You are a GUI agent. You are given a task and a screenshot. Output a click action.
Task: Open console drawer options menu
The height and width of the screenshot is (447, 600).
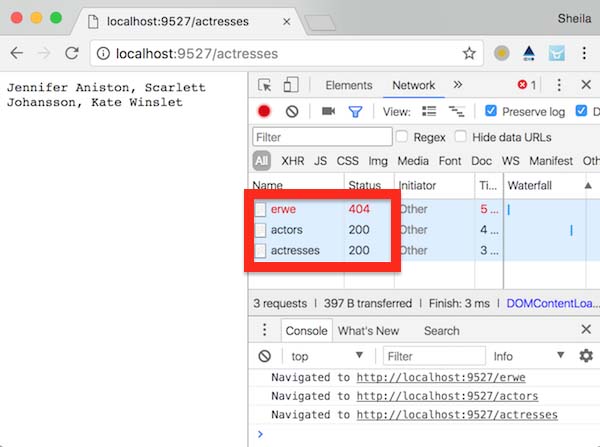point(264,330)
